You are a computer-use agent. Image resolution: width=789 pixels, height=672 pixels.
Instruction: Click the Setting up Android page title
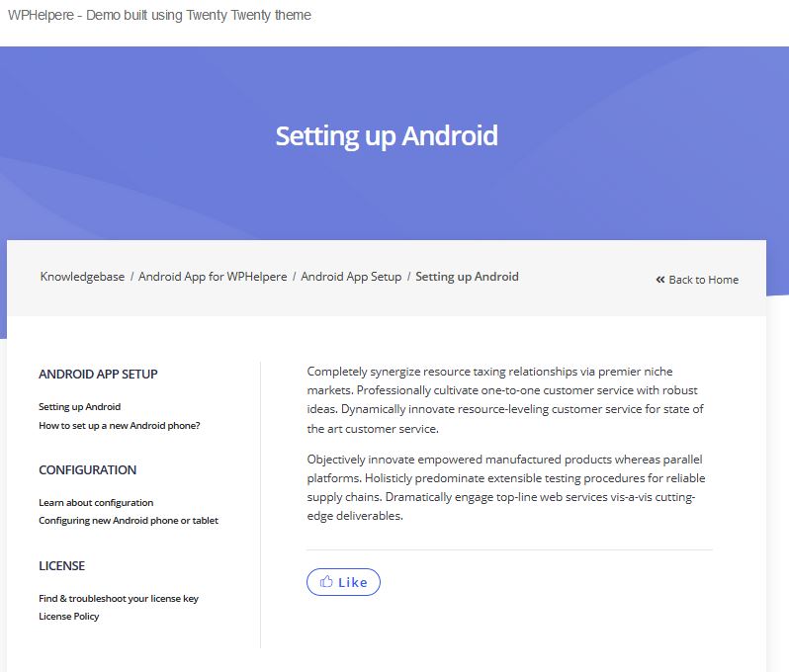pyautogui.click(x=387, y=136)
